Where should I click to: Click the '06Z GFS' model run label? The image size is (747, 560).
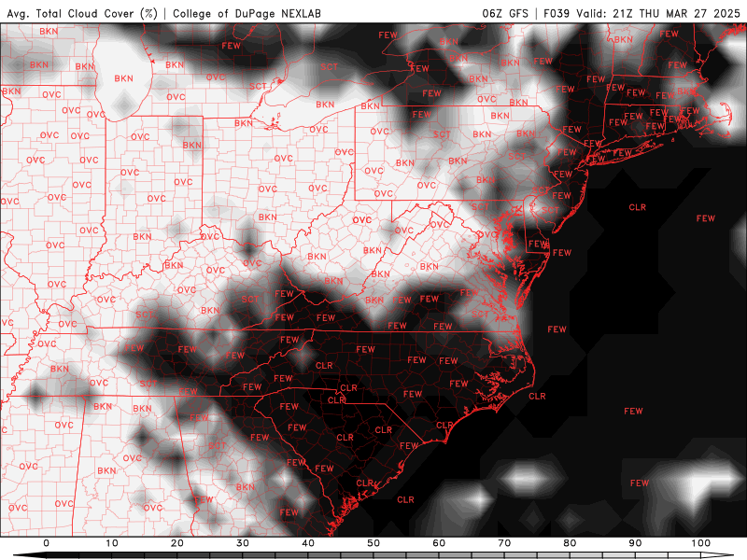[x=505, y=13]
